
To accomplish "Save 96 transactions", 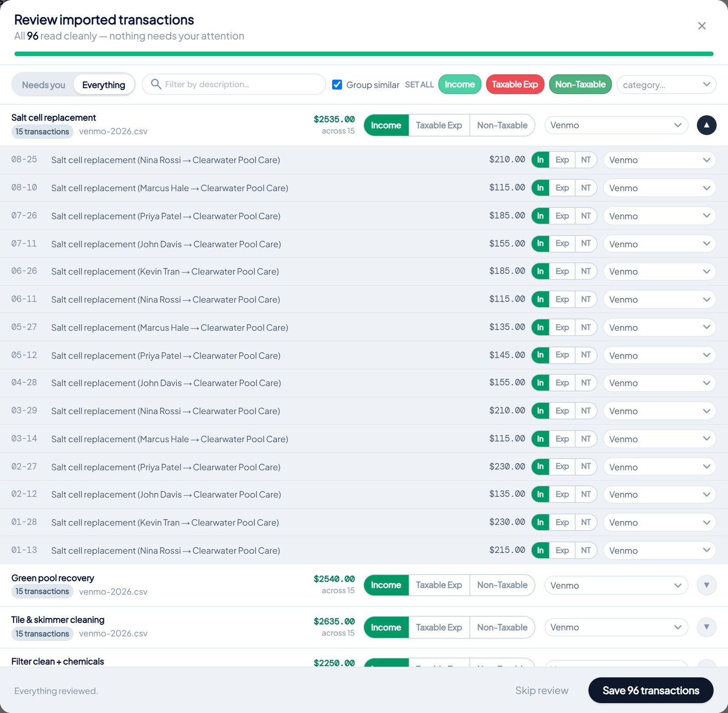I will (651, 690).
